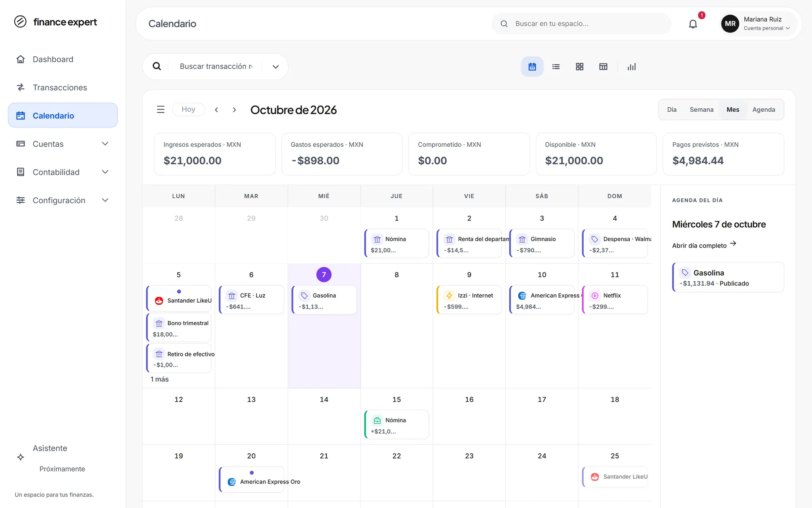Open Gasolina agenda card
This screenshot has width=812, height=508.
coord(728,278)
